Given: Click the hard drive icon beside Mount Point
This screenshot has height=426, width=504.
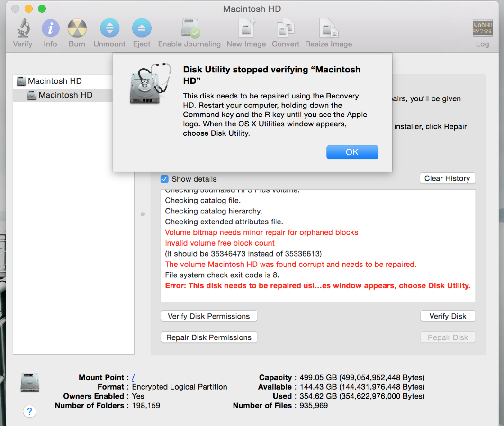Looking at the screenshot, I should coord(30,382).
